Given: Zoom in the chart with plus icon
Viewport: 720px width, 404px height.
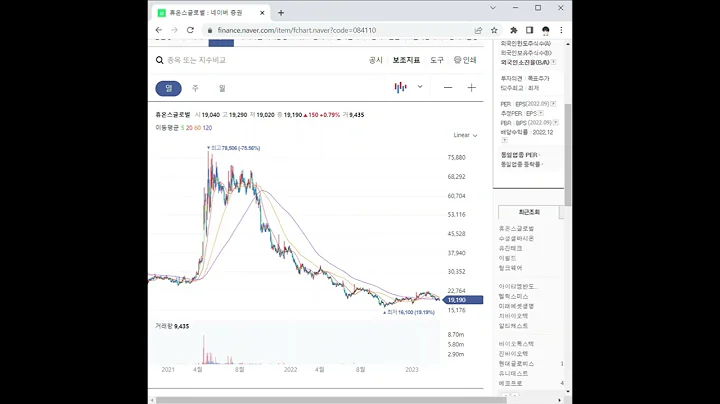Looking at the screenshot, I should click(472, 88).
